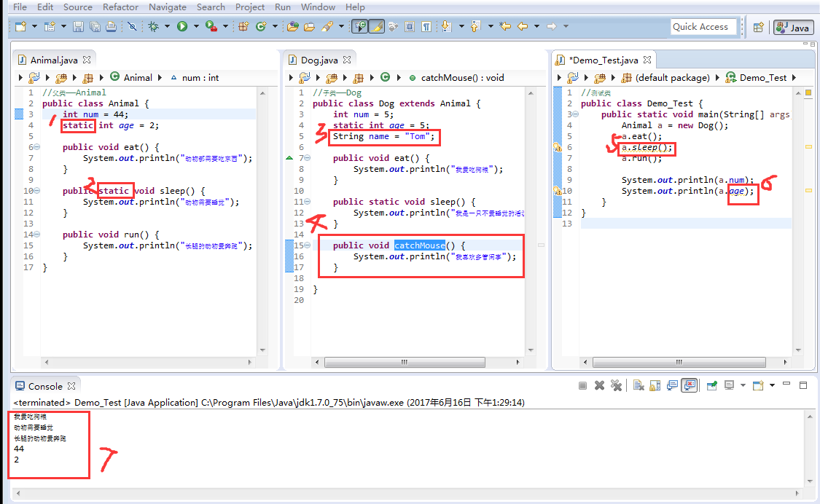820x504 pixels.
Task: Open the Run configurations dropdown arrow
Action: tap(197, 26)
